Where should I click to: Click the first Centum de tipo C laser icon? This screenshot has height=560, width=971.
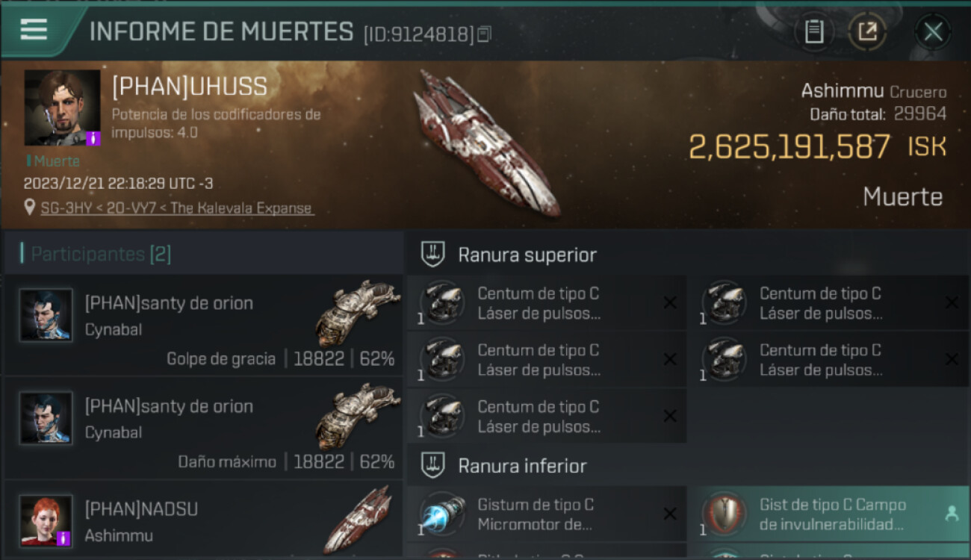coord(442,302)
